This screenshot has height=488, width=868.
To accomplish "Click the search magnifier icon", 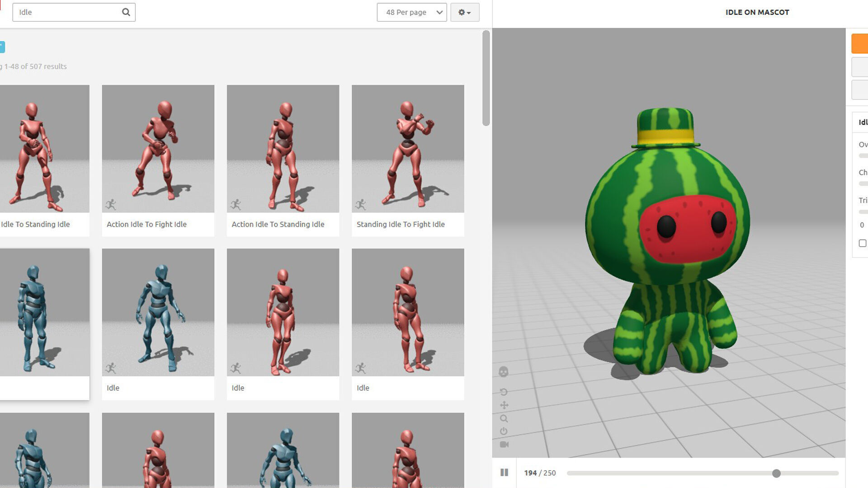I will [126, 12].
